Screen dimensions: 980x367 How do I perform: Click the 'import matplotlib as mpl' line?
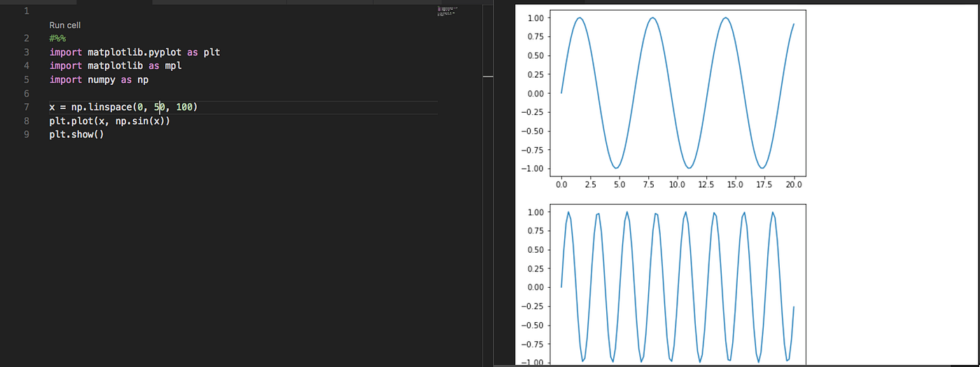115,66
